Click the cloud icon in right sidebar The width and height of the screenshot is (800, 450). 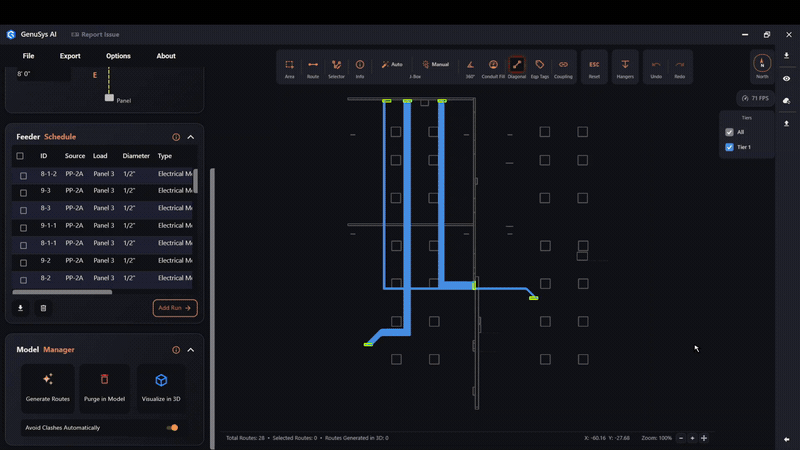coord(786,101)
